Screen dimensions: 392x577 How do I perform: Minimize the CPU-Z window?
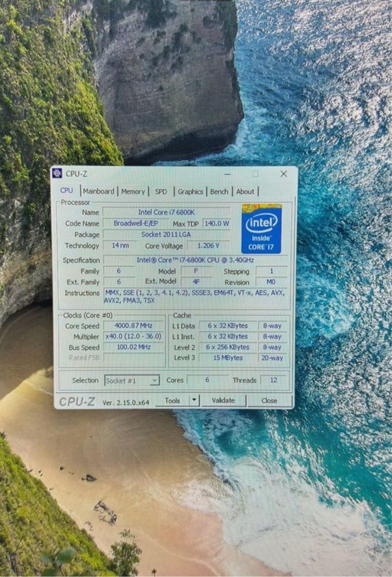click(227, 174)
